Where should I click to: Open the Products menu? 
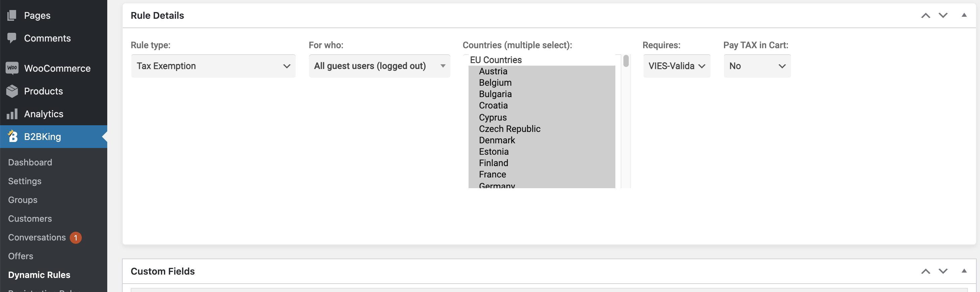53,91
